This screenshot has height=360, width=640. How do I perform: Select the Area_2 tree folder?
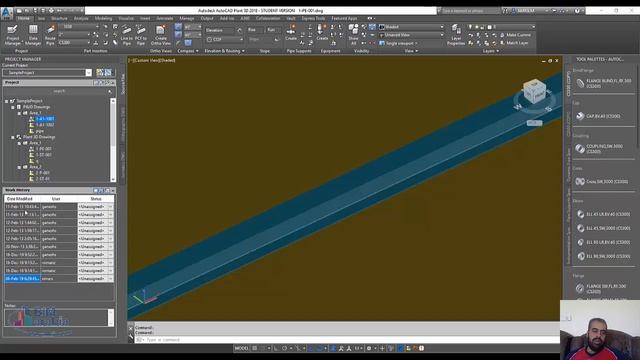pos(35,167)
